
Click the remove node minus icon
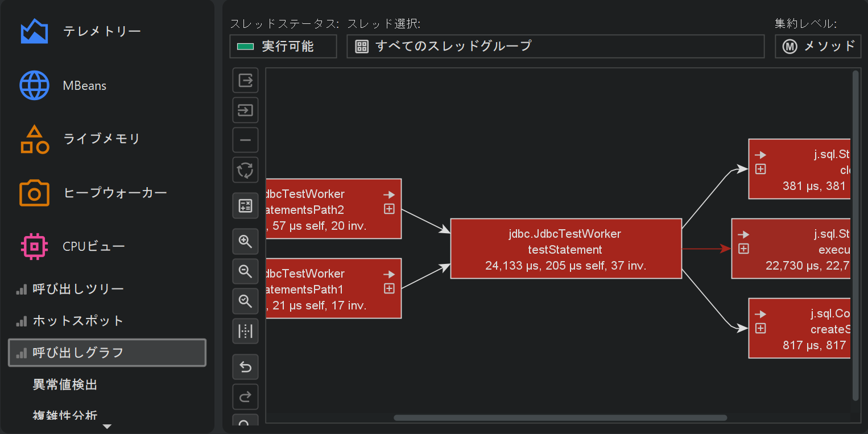pyautogui.click(x=245, y=140)
